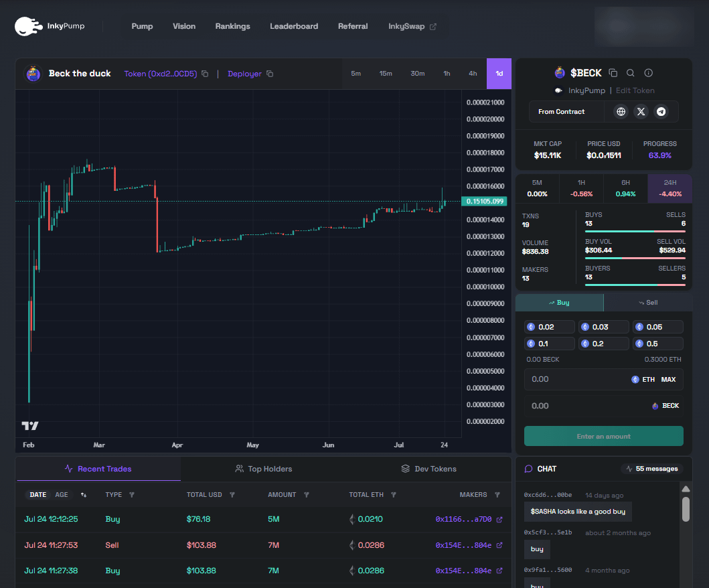Switch to the Dev Tokens tab
The height and width of the screenshot is (588, 709).
428,469
